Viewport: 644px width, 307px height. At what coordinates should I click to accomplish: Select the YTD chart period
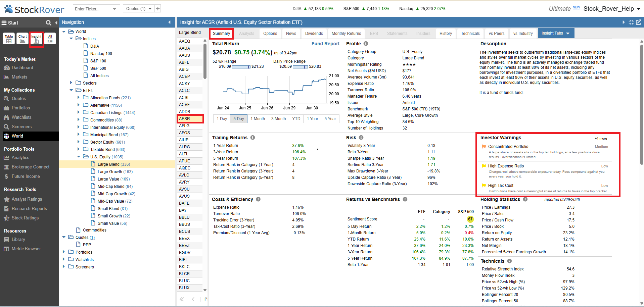tap(296, 119)
